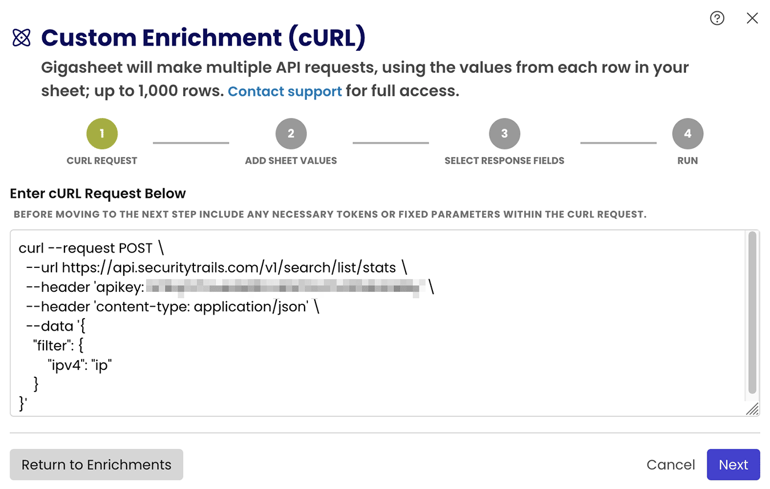
Task: Click the 'SELECT RESPONSE FIELDS' step label
Action: [x=504, y=161]
